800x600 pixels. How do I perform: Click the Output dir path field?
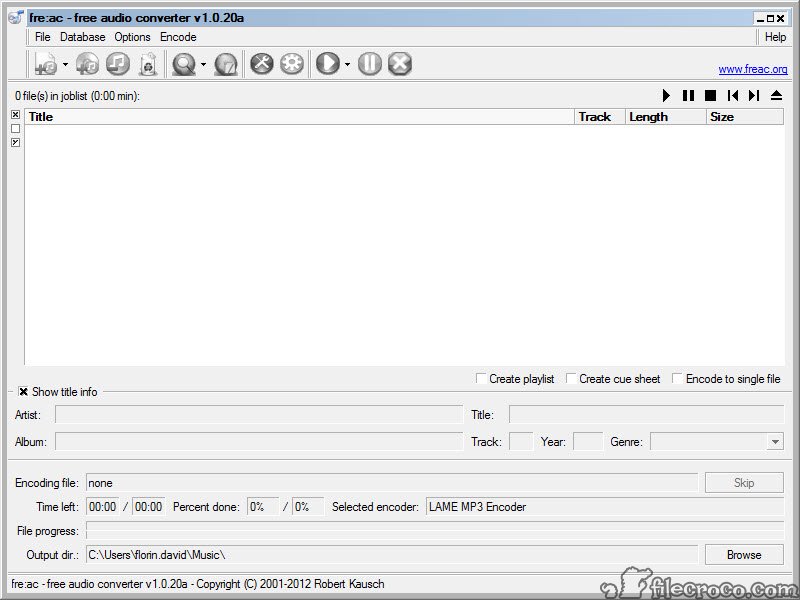click(392, 555)
